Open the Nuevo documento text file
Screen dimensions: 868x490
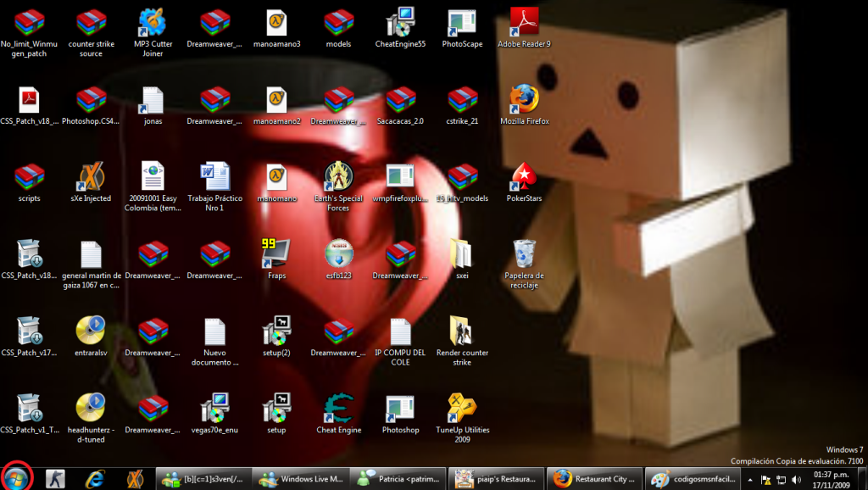pos(214,331)
